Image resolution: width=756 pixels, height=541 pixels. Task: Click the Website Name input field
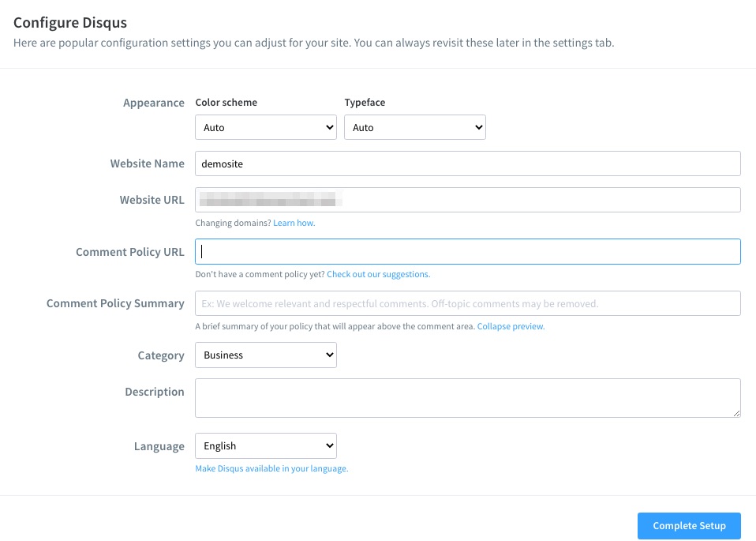[468, 163]
